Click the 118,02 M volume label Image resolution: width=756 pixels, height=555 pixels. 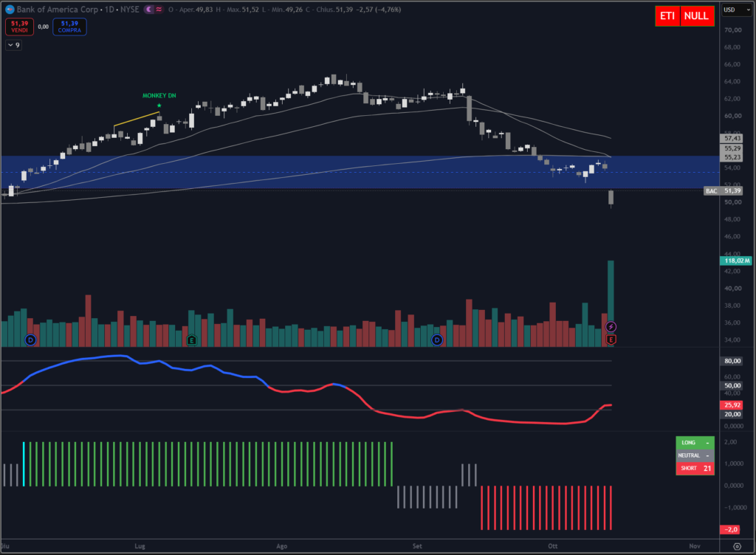pyautogui.click(x=736, y=261)
